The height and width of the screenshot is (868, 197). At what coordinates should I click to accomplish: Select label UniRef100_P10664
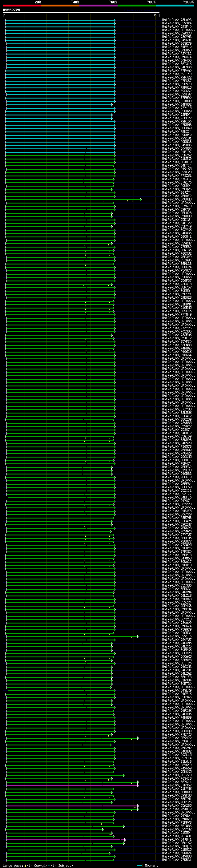click(177, 355)
